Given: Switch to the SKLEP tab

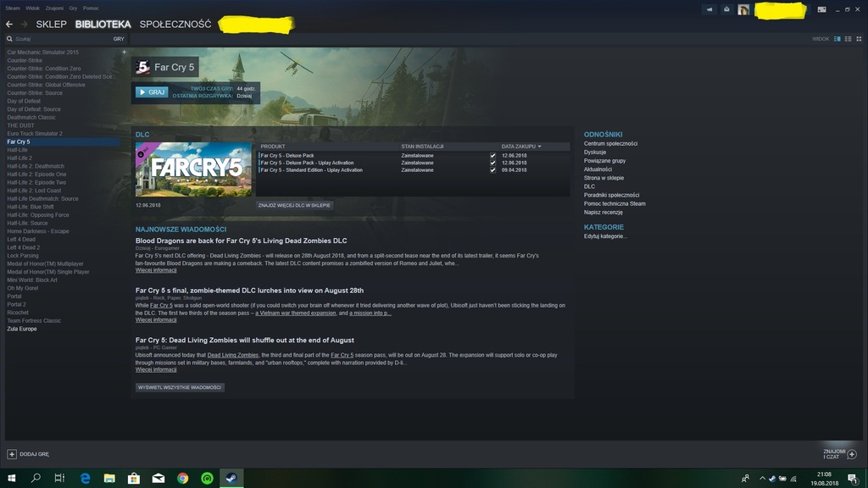Looking at the screenshot, I should pyautogui.click(x=51, y=25).
